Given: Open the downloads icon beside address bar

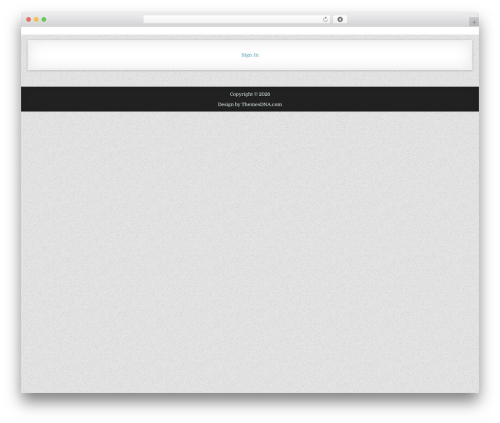Looking at the screenshot, I should (340, 19).
